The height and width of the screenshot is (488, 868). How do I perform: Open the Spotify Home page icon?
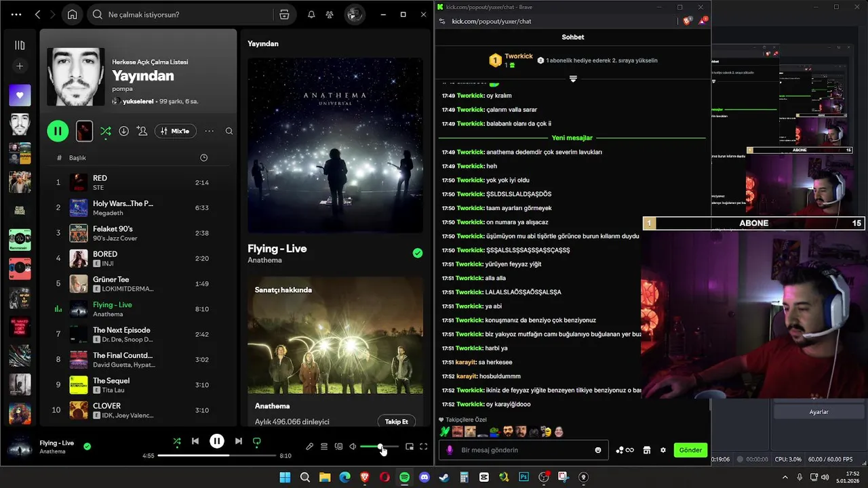pyautogui.click(x=72, y=14)
